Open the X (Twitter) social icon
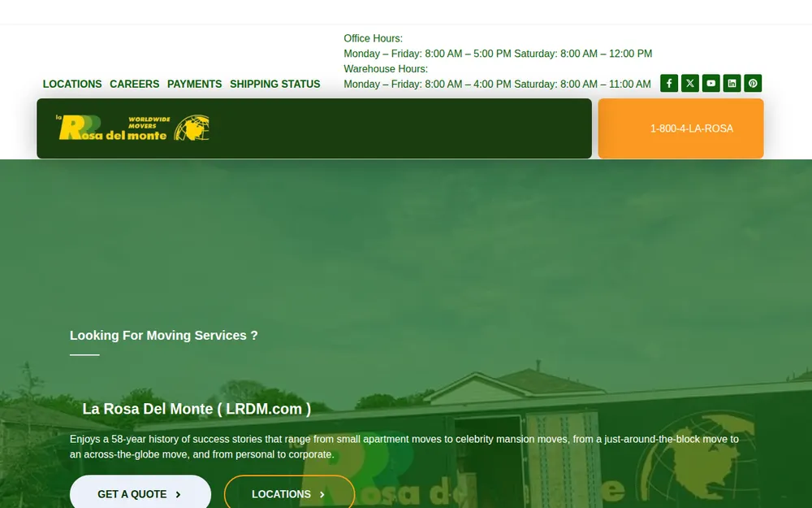 [x=689, y=84]
